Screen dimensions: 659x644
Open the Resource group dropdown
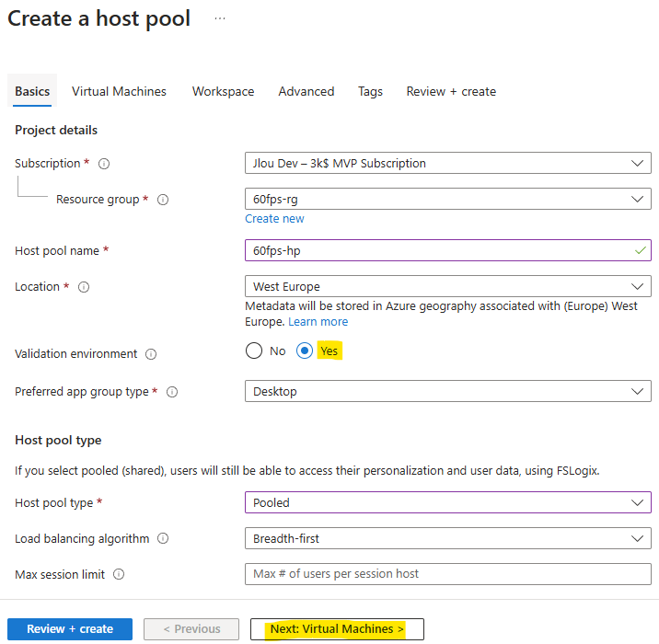point(448,199)
